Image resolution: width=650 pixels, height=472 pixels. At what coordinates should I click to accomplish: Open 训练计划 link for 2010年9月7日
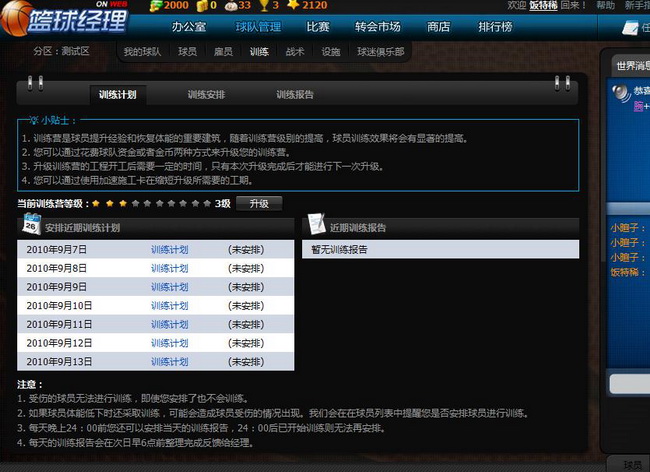click(169, 249)
